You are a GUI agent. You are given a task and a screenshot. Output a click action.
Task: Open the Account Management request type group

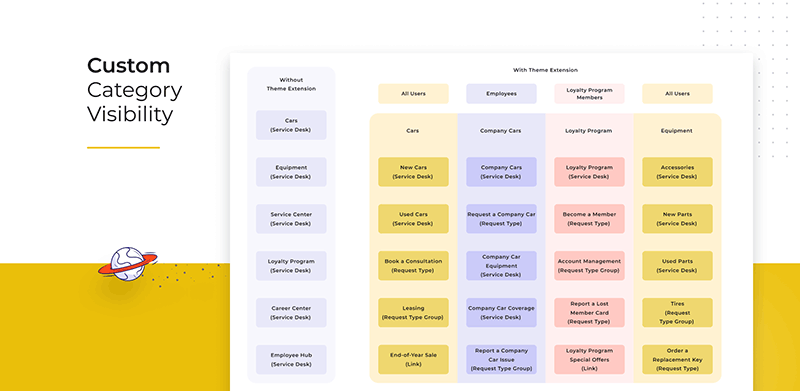(589, 266)
